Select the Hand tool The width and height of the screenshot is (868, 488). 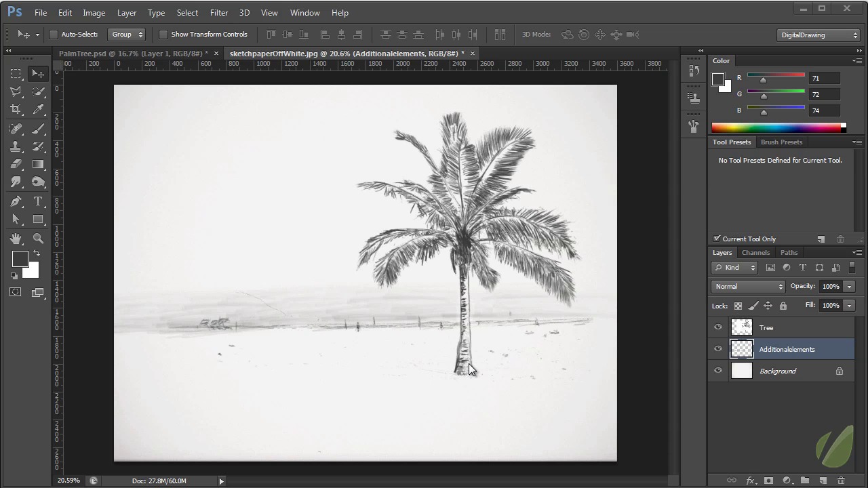pyautogui.click(x=16, y=239)
